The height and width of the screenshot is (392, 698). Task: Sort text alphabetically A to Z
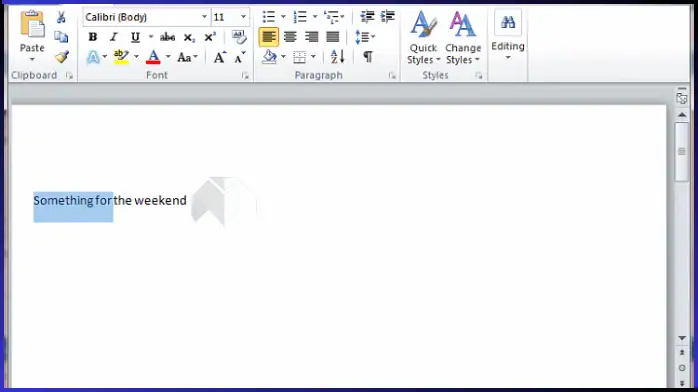pyautogui.click(x=337, y=57)
